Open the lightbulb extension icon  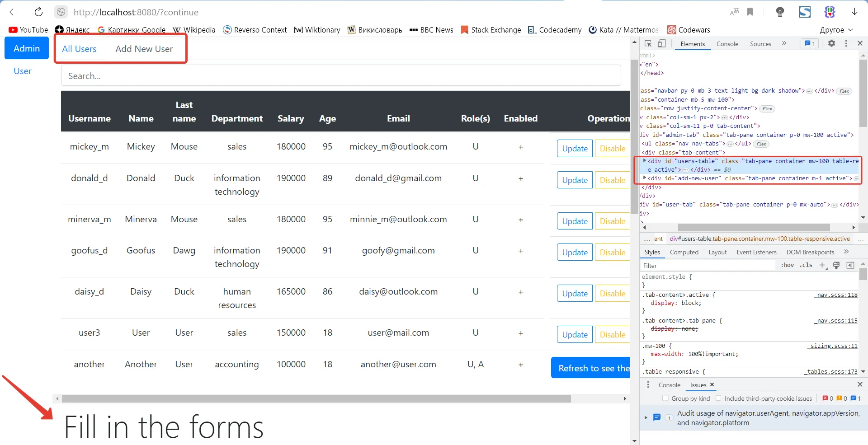780,12
